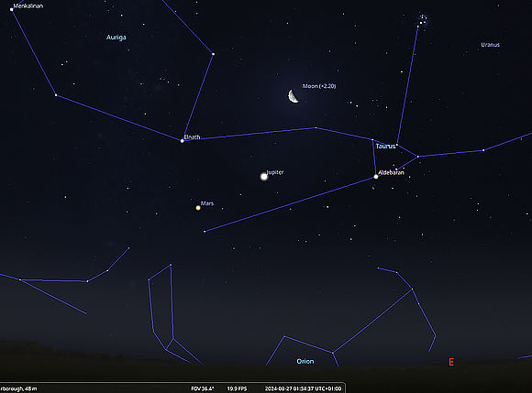Select the crescent Moon in the sky
Screen dimensions: 532x393
tap(294, 96)
